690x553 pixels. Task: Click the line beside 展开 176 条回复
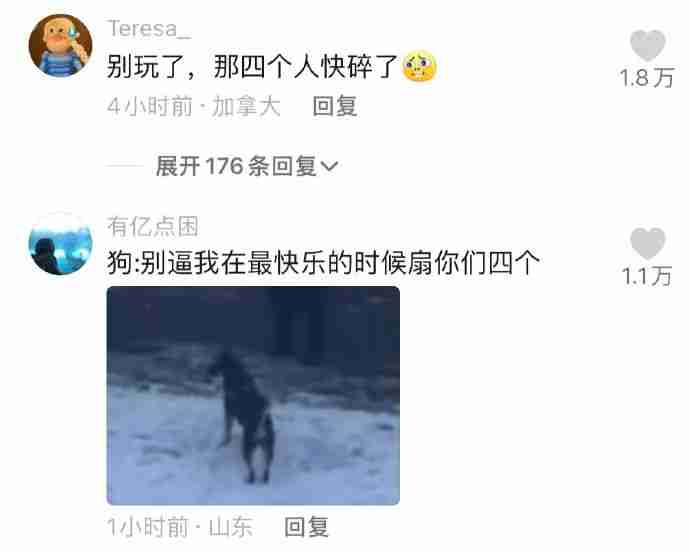coord(125,166)
